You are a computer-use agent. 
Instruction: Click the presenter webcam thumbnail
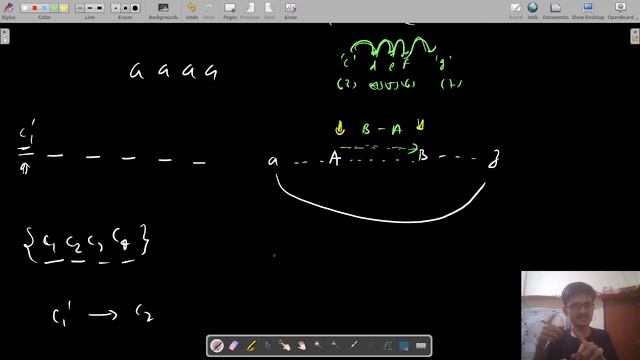pyautogui.click(x=580, y=316)
